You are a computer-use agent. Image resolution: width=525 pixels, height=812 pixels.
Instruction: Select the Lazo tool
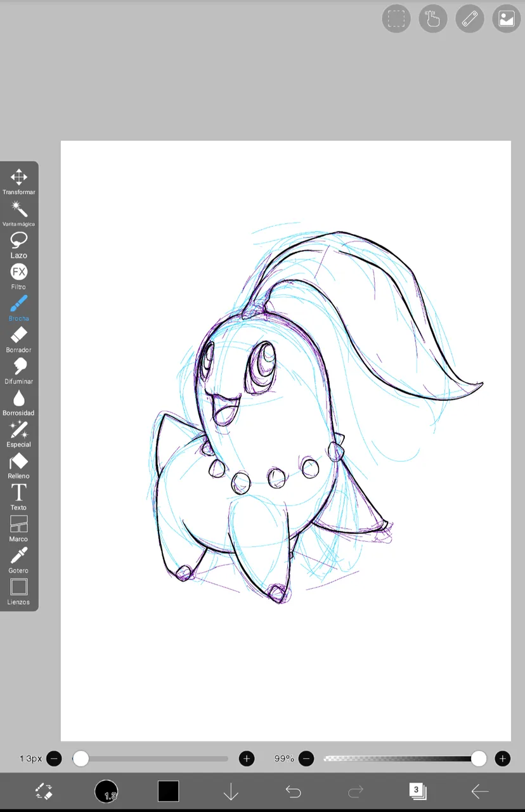pos(19,245)
